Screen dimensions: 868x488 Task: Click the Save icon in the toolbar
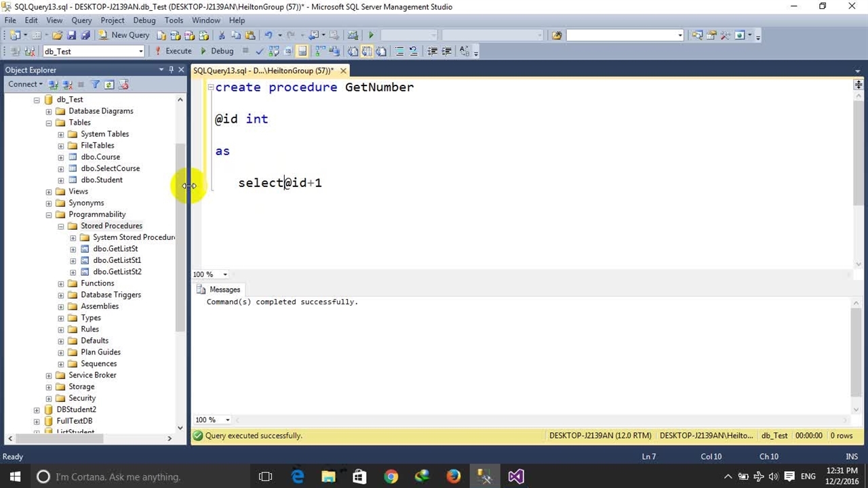(71, 35)
